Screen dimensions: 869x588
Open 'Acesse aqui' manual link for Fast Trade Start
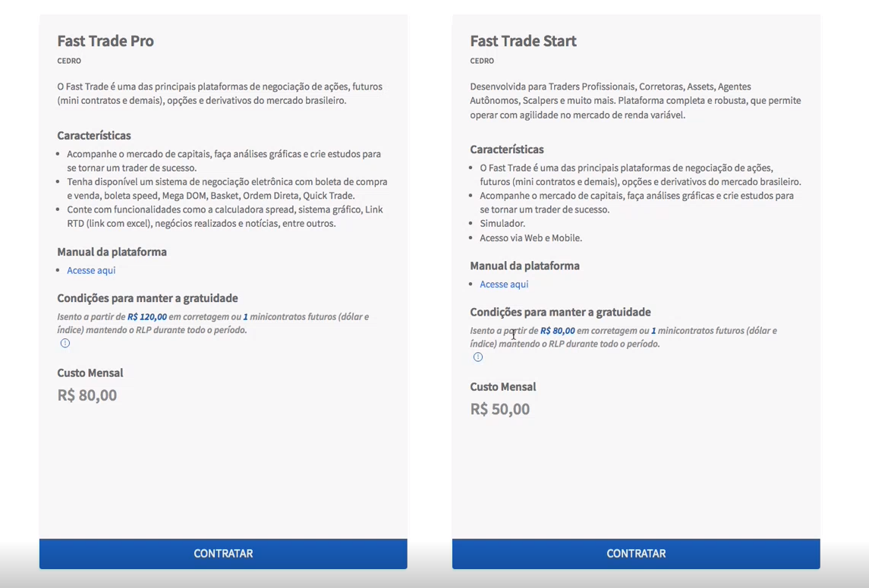pos(504,285)
